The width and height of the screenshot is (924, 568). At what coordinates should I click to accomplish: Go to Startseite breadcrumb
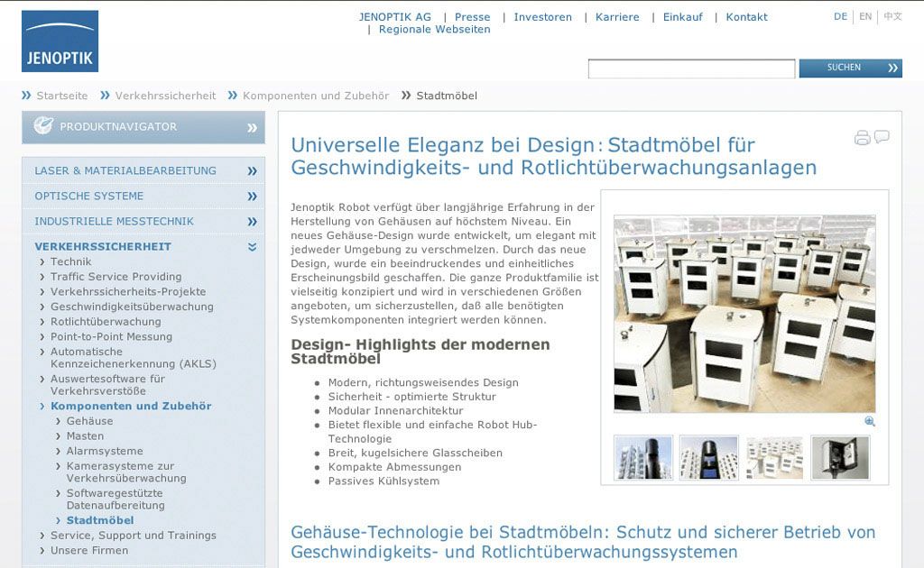tap(62, 96)
